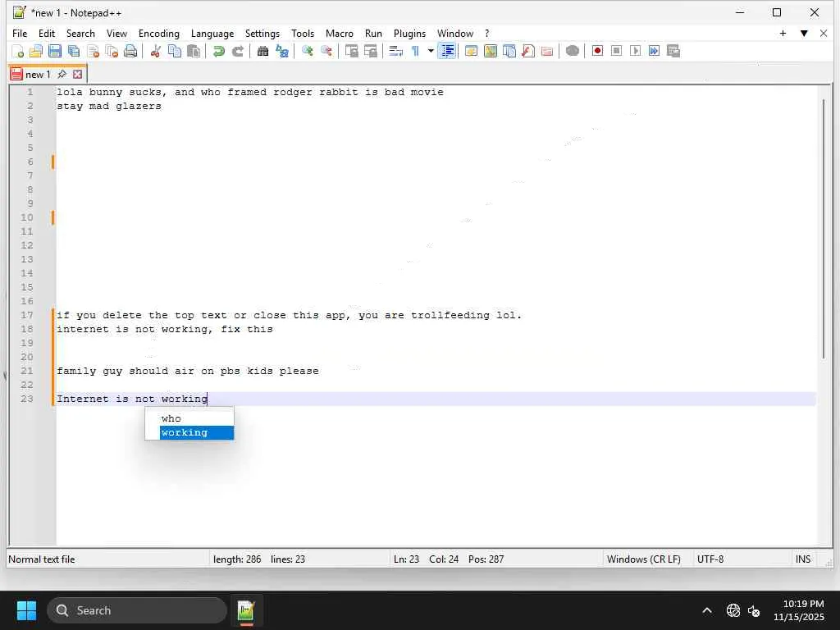Open Find with the binoculars icon

(x=262, y=51)
